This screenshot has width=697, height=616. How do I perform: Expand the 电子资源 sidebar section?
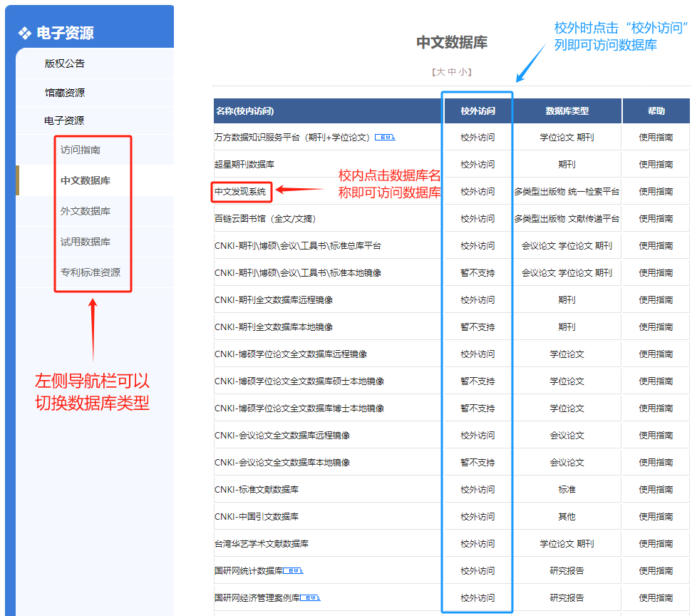[x=64, y=120]
